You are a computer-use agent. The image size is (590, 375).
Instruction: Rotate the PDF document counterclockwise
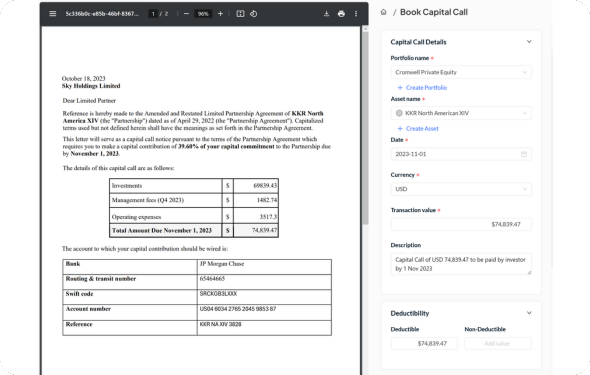(254, 14)
